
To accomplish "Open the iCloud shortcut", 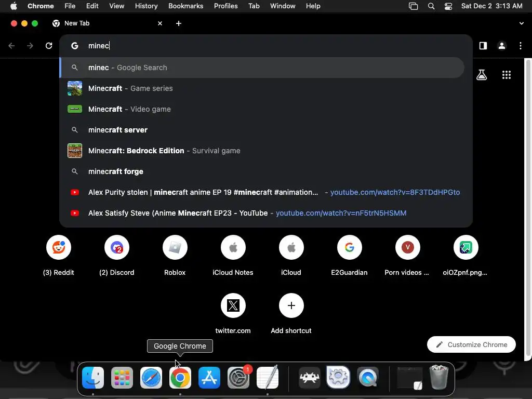I will [291, 256].
